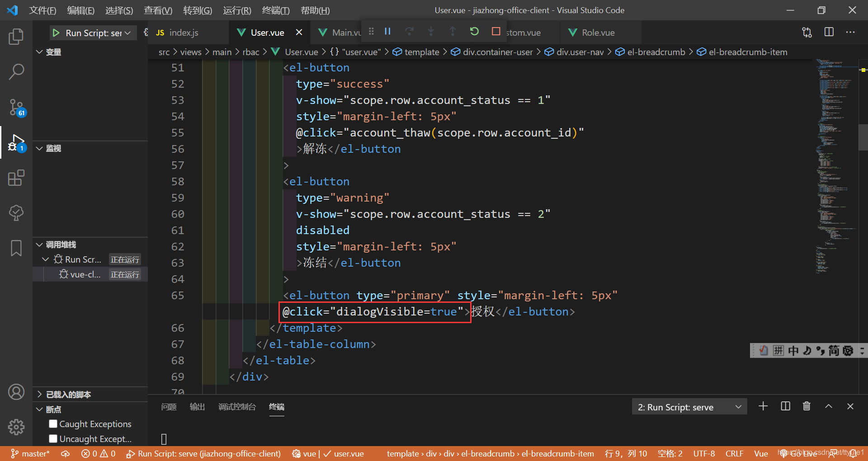This screenshot has height=461, width=868.
Task: Open the Accounts menu
Action: point(16,392)
